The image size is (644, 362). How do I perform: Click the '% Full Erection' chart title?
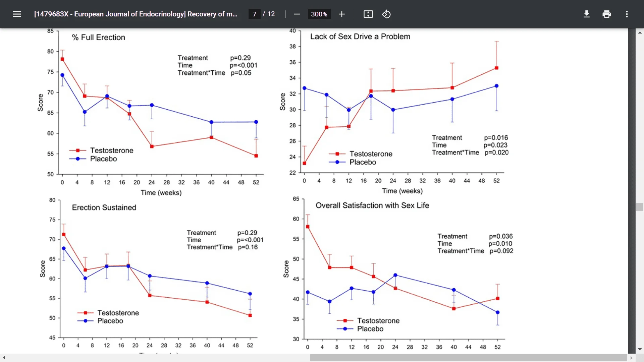click(98, 37)
